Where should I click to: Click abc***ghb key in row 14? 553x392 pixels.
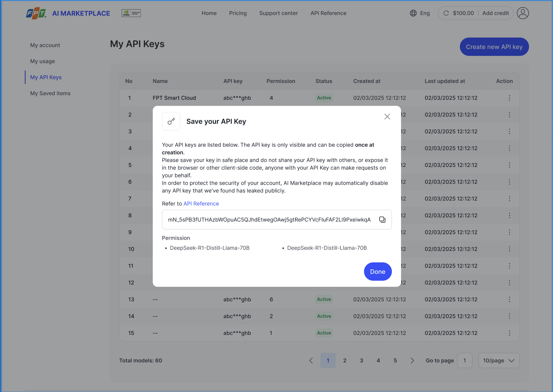pos(237,316)
